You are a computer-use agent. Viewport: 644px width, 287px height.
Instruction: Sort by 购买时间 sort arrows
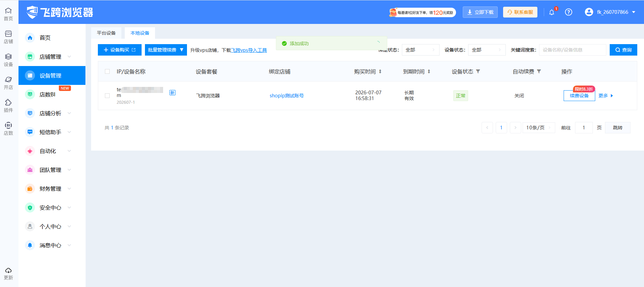[x=380, y=71]
